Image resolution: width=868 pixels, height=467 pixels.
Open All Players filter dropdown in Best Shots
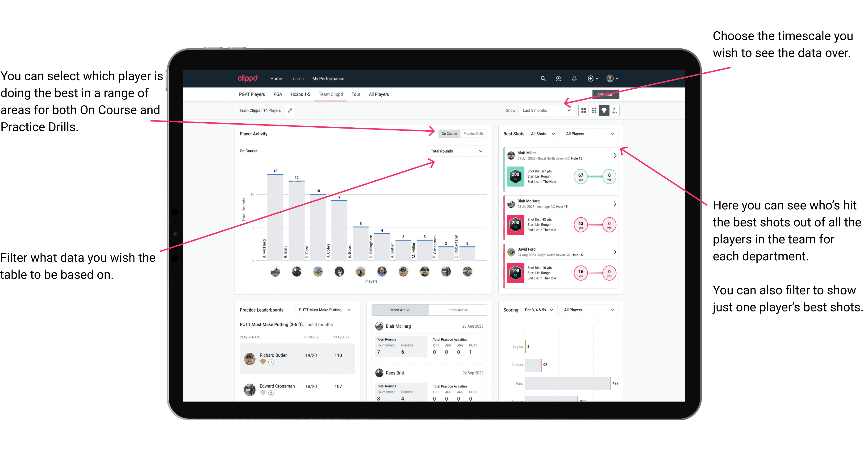coord(589,133)
